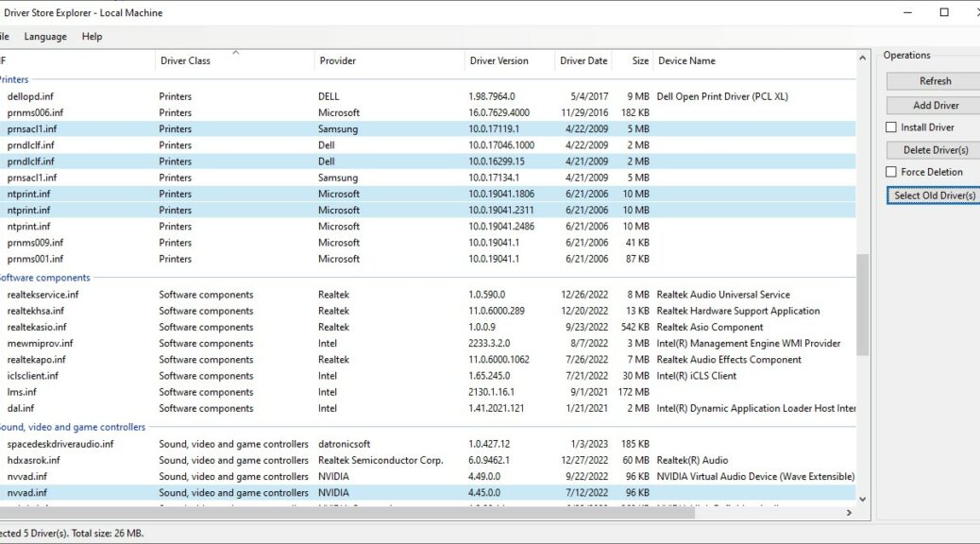Sort by Provider column header
The image size is (980, 544).
click(389, 60)
